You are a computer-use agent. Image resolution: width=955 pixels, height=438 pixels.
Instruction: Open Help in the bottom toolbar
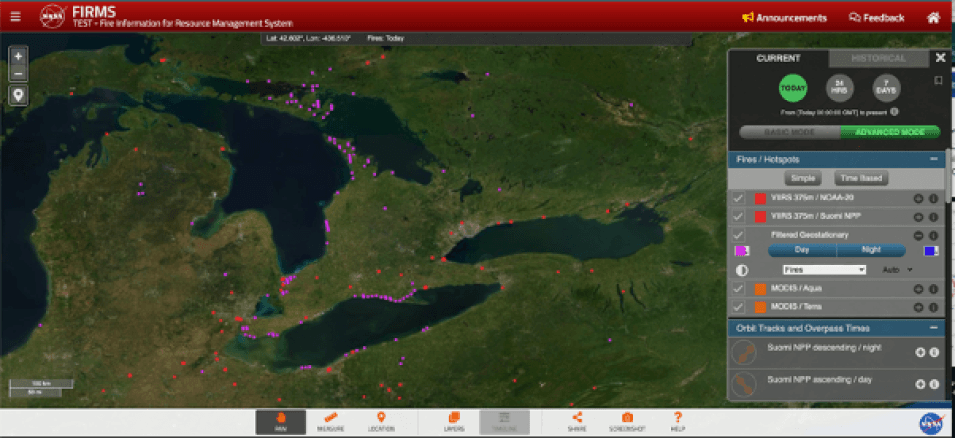click(677, 422)
